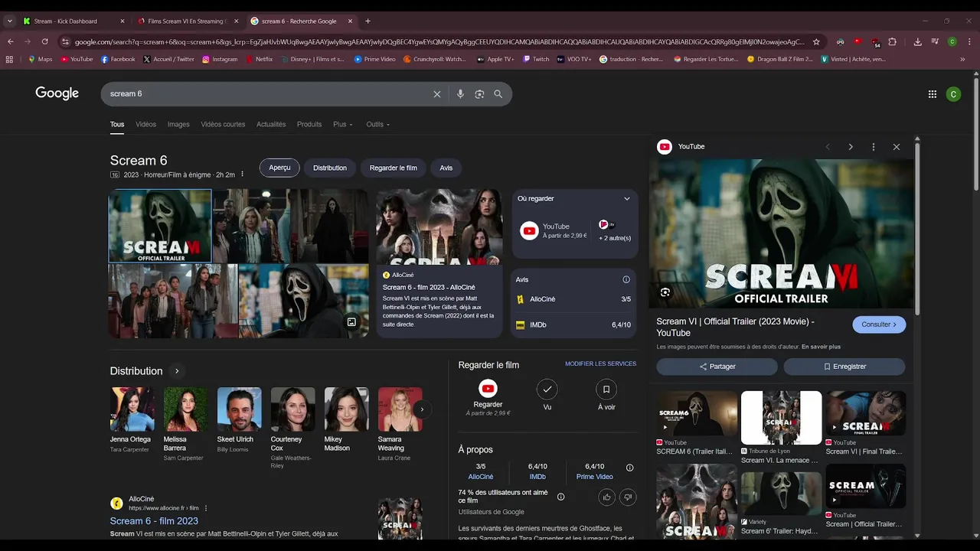Clear the search box with X icon
The height and width of the screenshot is (551, 980).
point(437,94)
